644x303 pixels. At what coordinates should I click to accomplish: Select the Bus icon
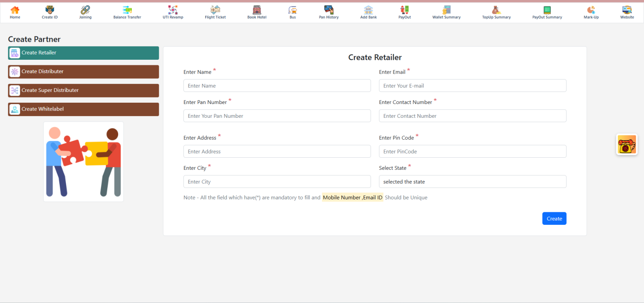click(x=293, y=9)
